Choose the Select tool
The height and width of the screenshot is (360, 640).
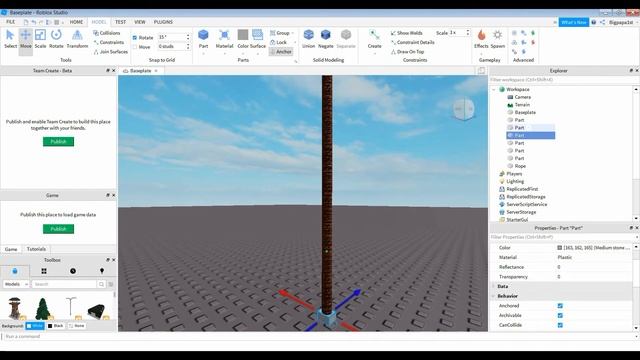pos(10,39)
